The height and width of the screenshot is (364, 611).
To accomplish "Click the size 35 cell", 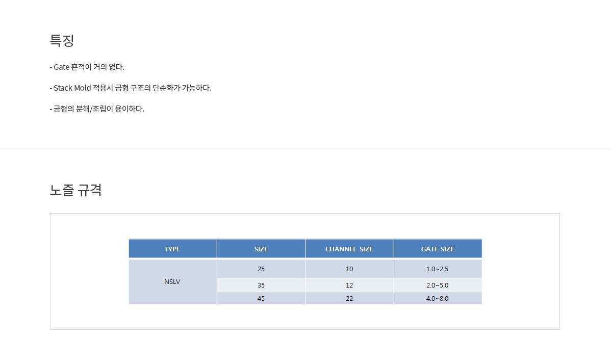I will (x=261, y=285).
